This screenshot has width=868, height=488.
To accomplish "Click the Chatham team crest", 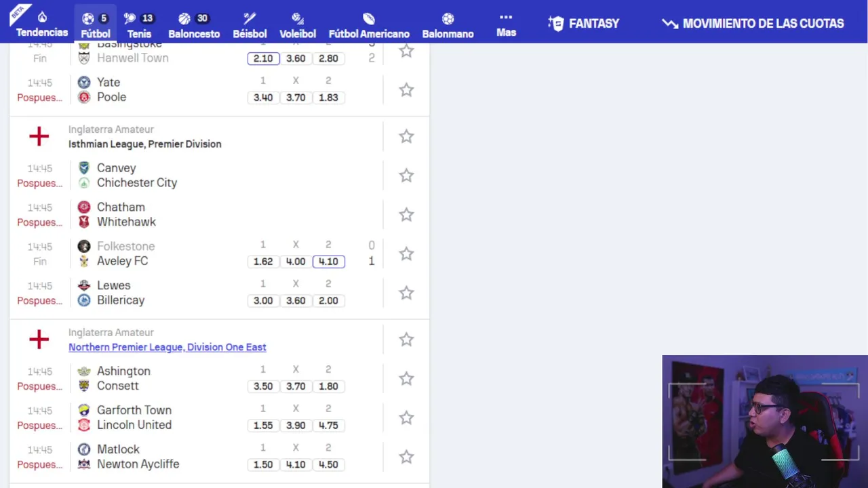I will coord(84,207).
